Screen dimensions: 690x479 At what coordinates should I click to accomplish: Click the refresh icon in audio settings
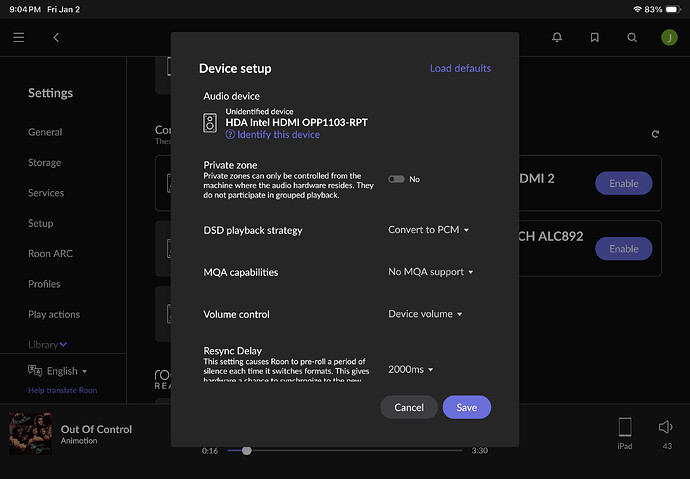[x=655, y=134]
